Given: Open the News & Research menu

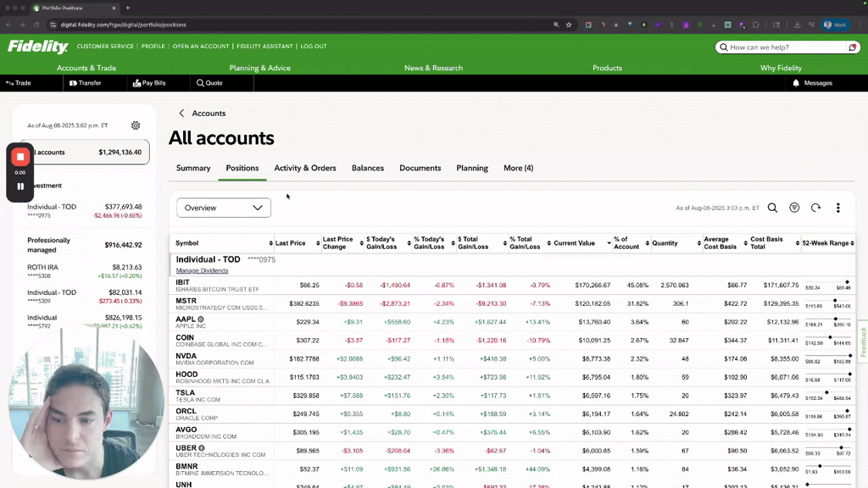Looking at the screenshot, I should 433,68.
